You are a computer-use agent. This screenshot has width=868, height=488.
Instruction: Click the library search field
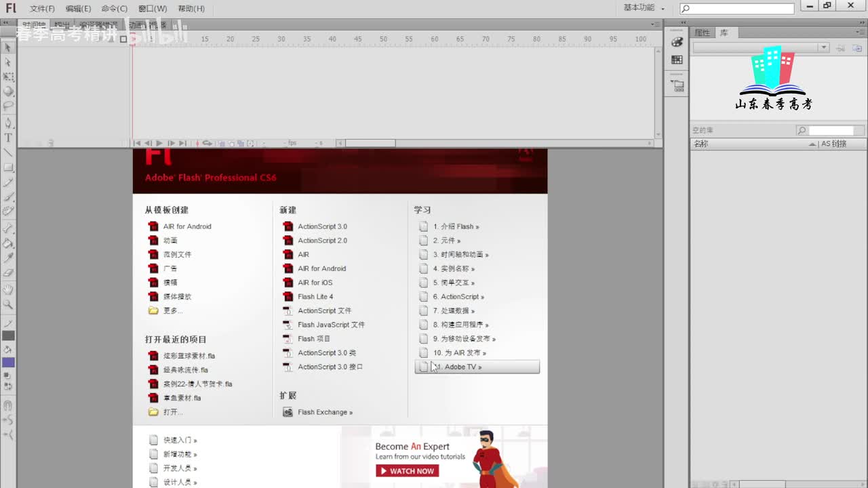pos(831,130)
